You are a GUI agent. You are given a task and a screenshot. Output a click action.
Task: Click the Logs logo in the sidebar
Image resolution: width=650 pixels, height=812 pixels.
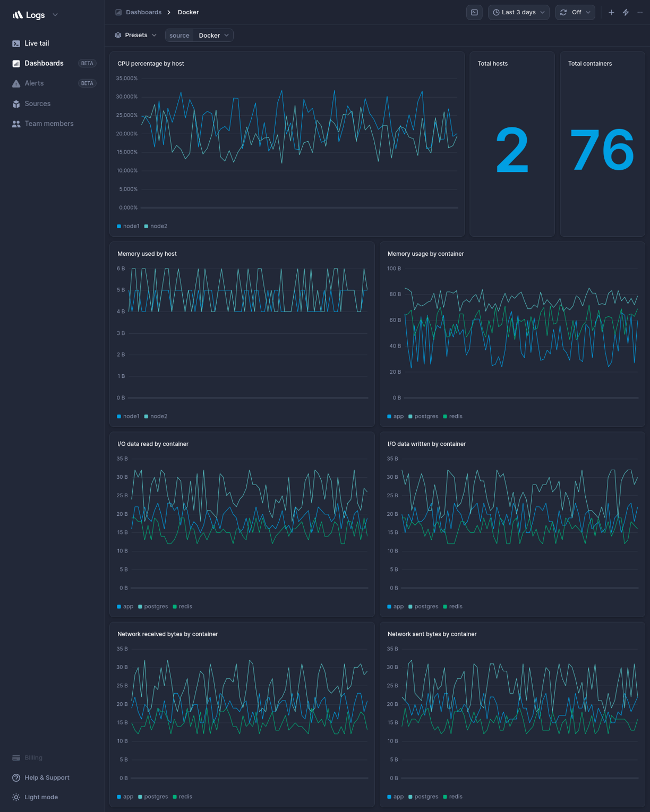point(29,15)
